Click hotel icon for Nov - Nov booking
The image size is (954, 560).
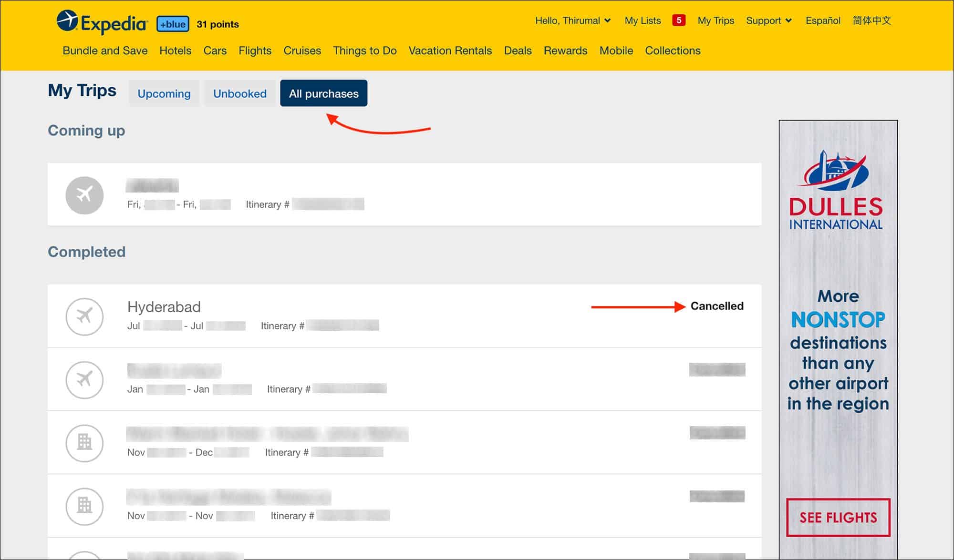84,506
